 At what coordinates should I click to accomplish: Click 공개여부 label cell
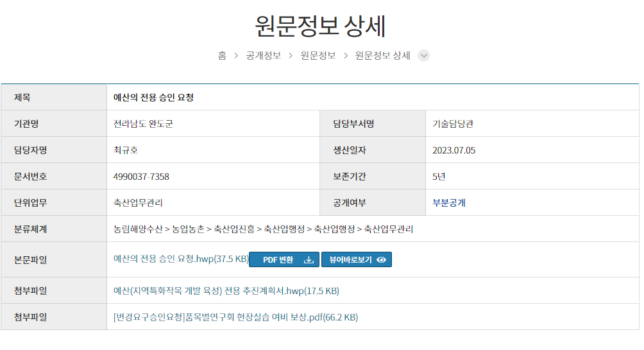click(373, 203)
